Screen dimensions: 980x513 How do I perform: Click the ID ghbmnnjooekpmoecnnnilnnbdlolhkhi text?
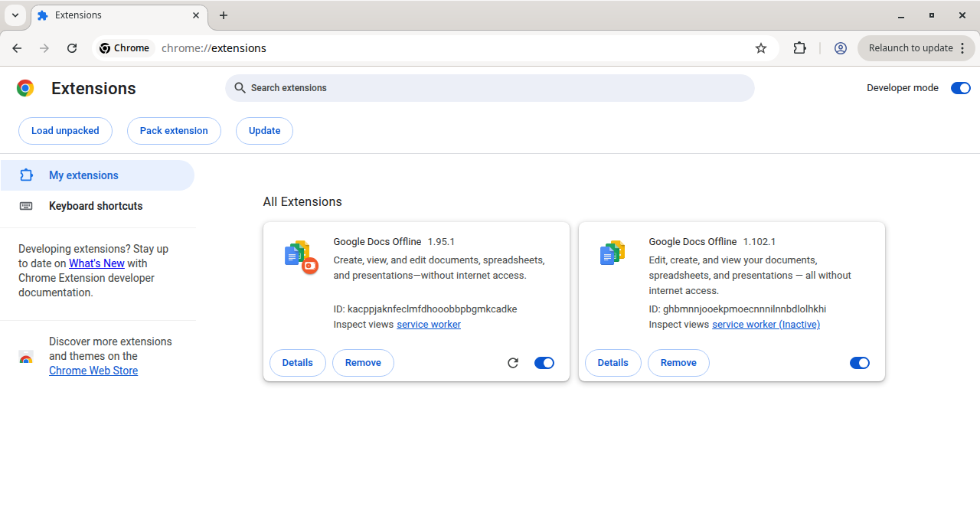point(737,309)
